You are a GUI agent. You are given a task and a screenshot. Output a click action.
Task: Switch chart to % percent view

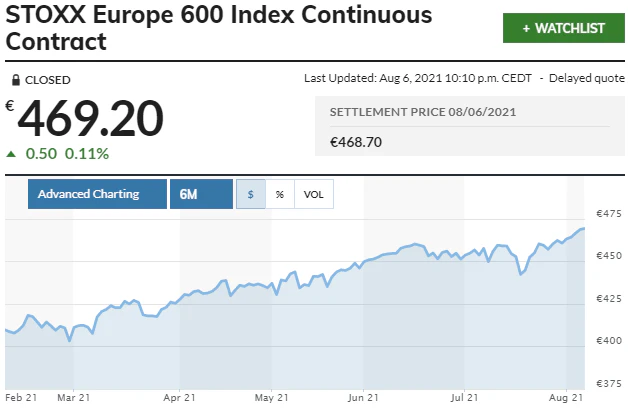pyautogui.click(x=279, y=194)
